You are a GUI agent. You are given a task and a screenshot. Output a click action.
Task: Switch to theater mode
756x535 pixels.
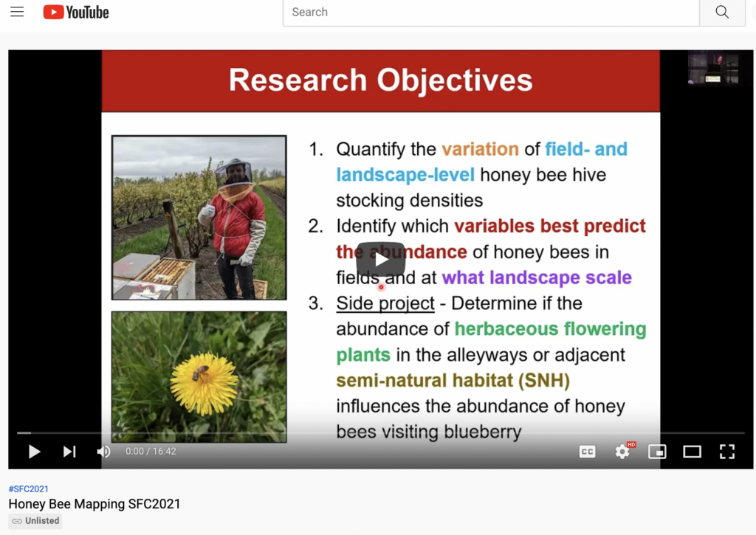[693, 451]
